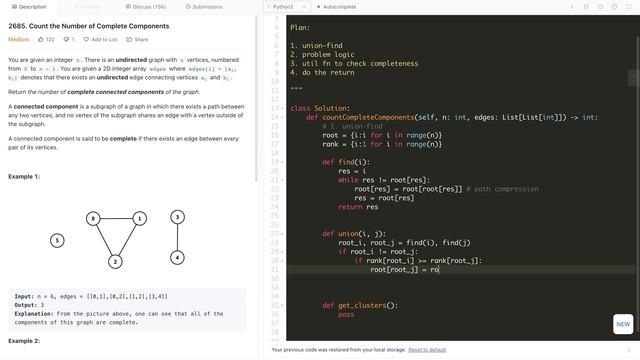Screen dimensions: 640x360
Task: Collapse the rank comparison fold arrow on line 30
Action: click(x=282, y=261)
